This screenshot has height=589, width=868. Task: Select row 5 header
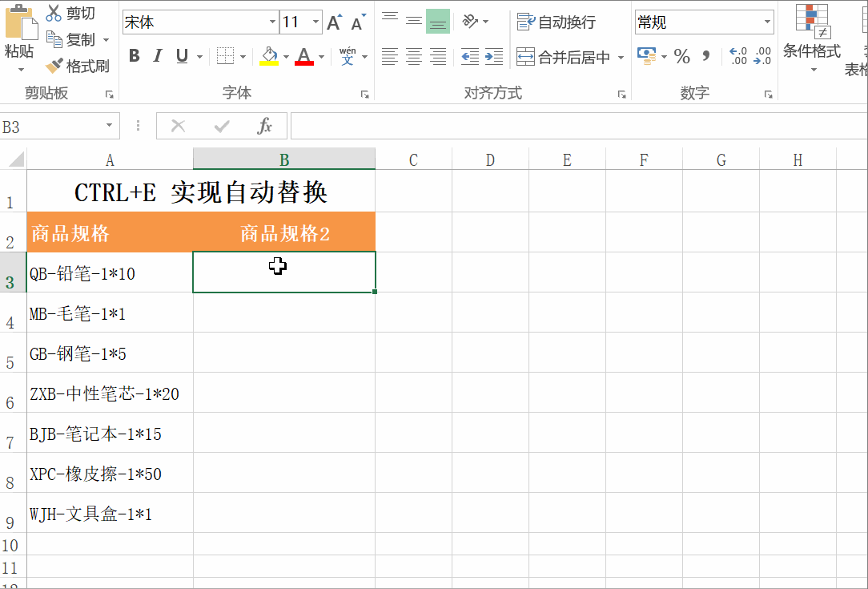pyautogui.click(x=13, y=353)
